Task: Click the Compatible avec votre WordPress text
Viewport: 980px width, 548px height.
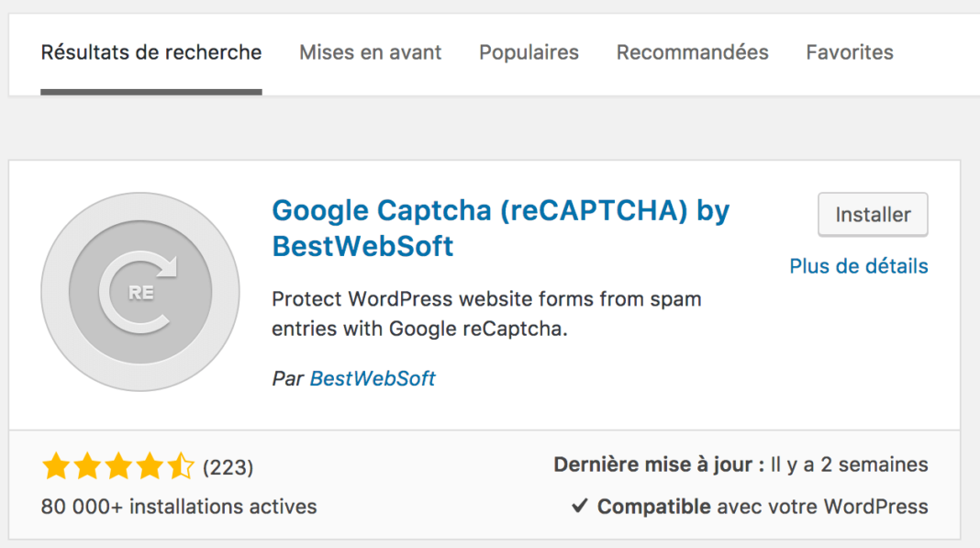Action: pyautogui.click(x=763, y=506)
